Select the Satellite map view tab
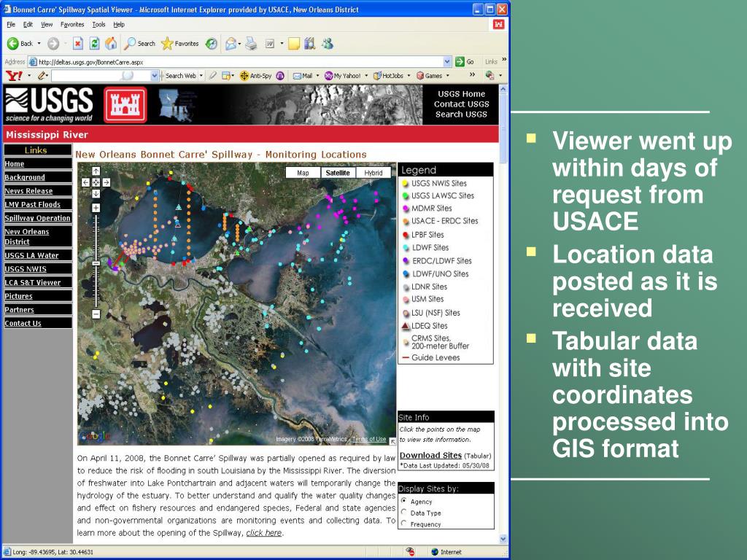Viewport: 747px width, 560px height. (338, 173)
